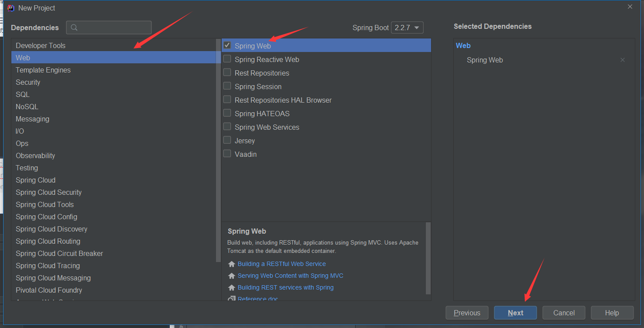Click the Dependencies search input field
This screenshot has height=328, width=644.
(109, 28)
